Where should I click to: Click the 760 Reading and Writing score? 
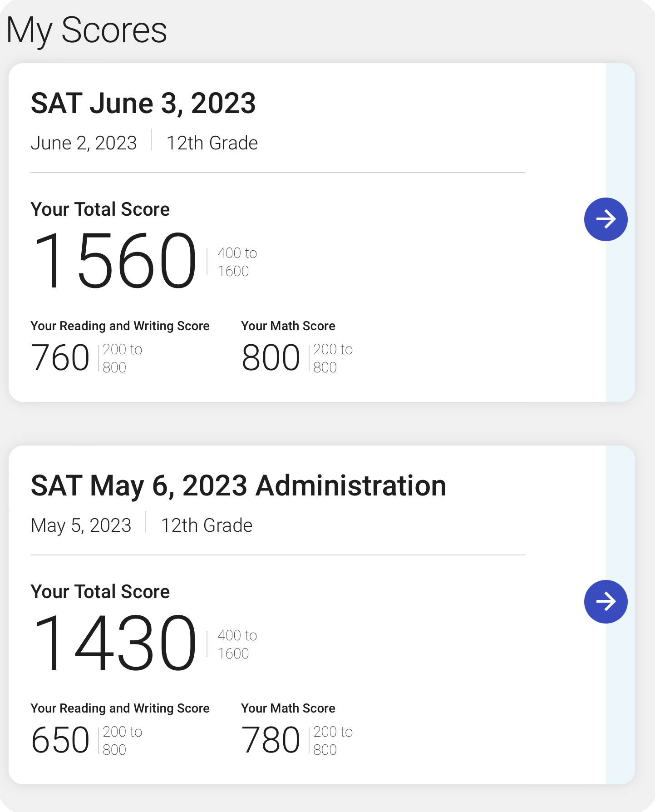pos(60,358)
